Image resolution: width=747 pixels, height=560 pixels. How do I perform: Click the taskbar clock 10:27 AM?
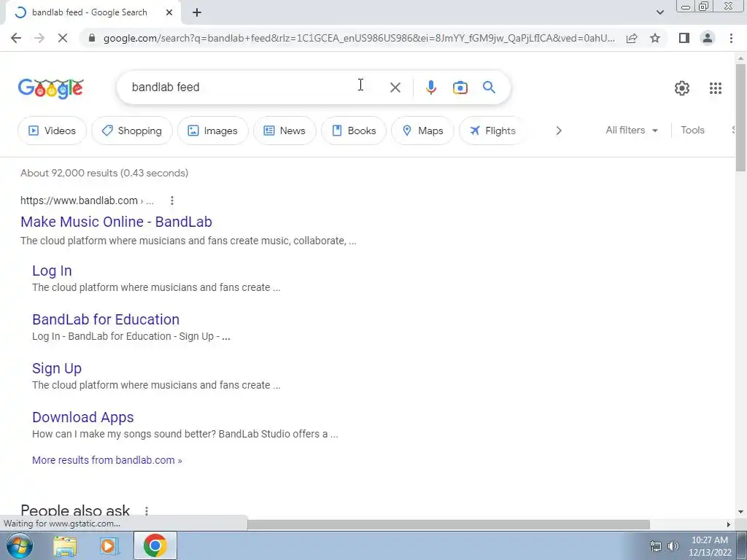(x=709, y=540)
